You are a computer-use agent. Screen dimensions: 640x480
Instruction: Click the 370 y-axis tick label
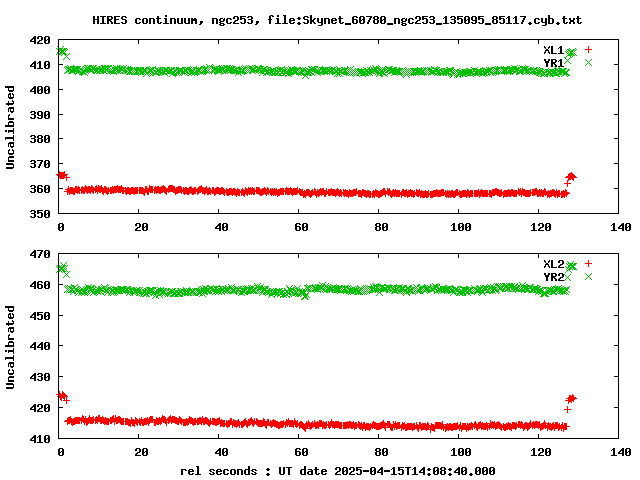point(40,164)
